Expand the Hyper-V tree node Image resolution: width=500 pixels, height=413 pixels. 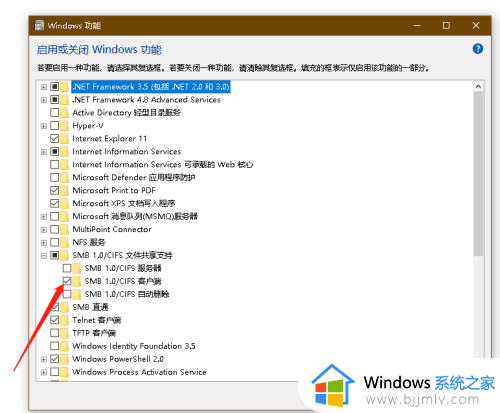(44, 126)
